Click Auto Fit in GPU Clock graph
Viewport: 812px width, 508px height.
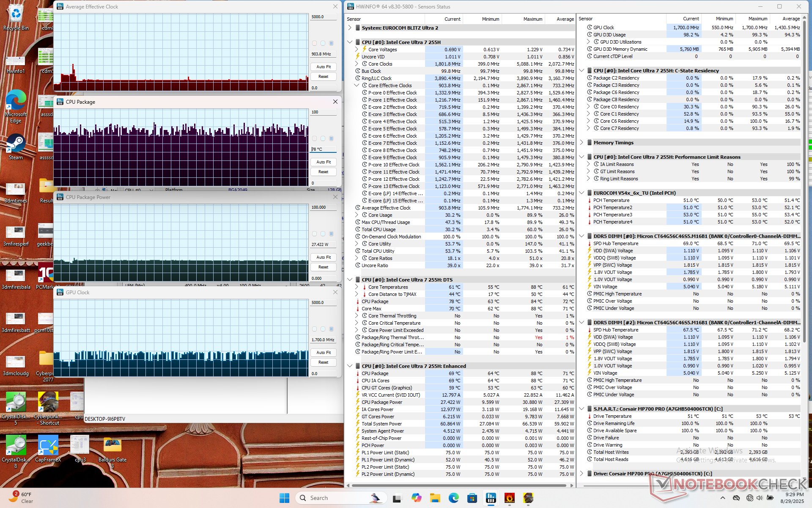[x=324, y=353]
